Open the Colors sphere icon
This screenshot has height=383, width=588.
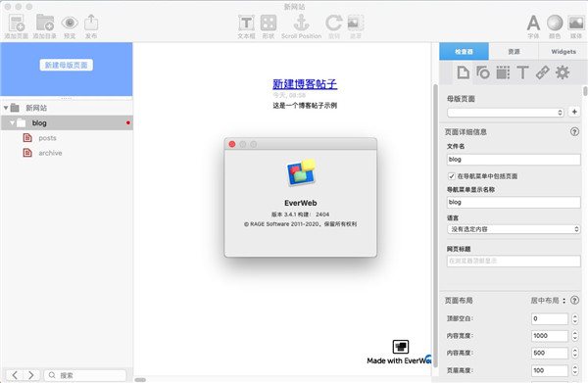(x=555, y=24)
